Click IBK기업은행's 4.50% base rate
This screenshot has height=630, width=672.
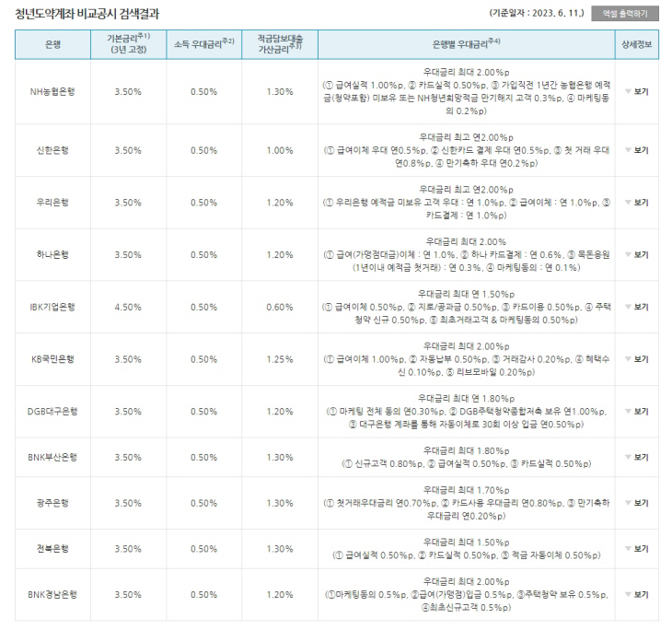click(x=128, y=307)
